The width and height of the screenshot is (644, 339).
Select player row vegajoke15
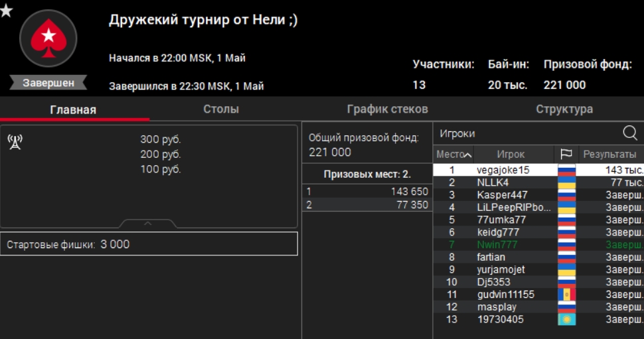(538, 170)
